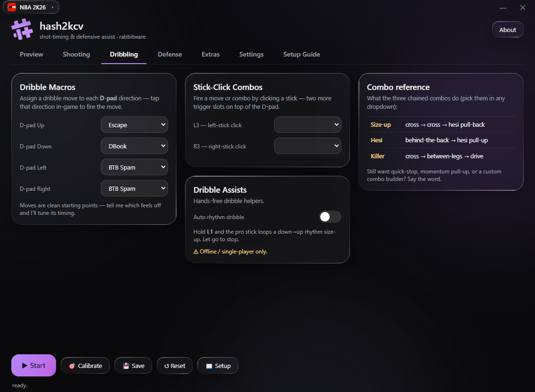The image size is (535, 392).
Task: Click the Setup button at bottom
Action: (x=218, y=366)
